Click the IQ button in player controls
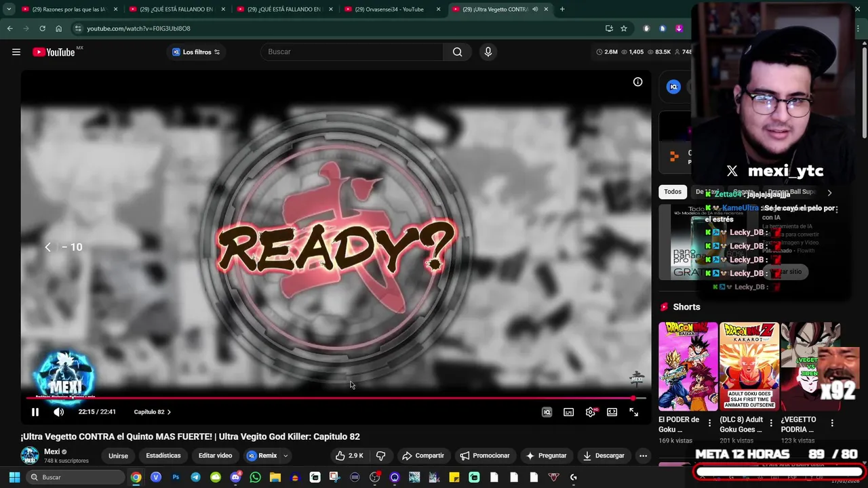 [547, 412]
